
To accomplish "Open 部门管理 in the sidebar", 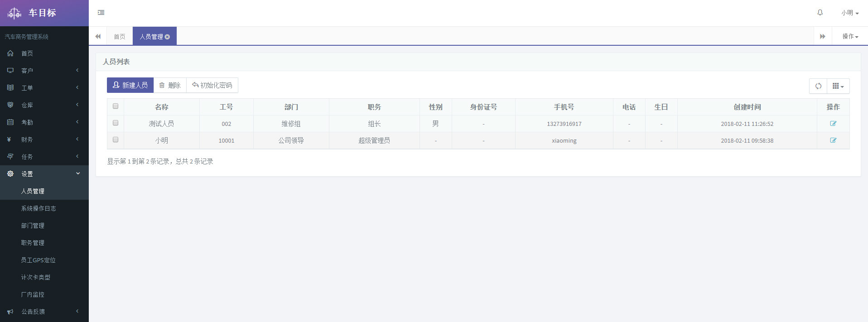I will 44,226.
